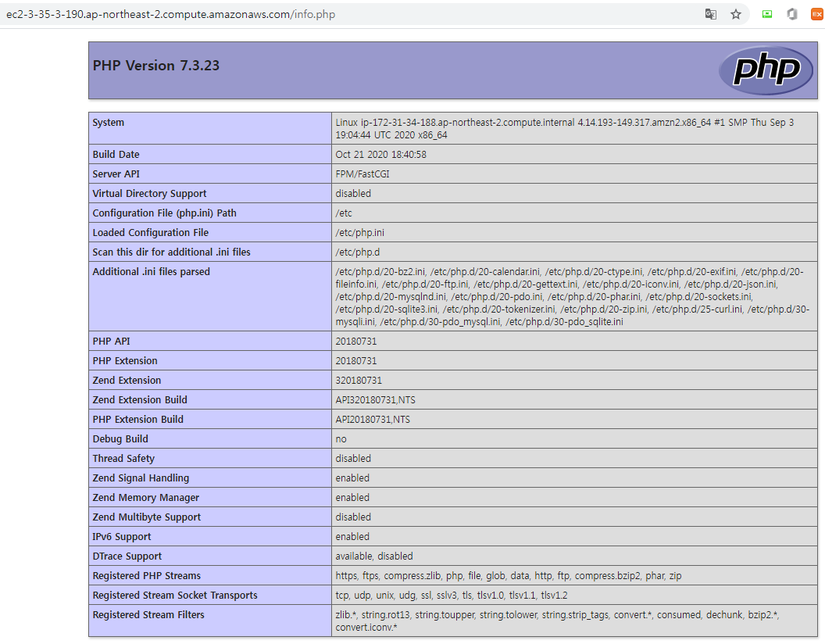Select the DTrace Support value available, disabled
This screenshot has height=644, width=825.
374,556
